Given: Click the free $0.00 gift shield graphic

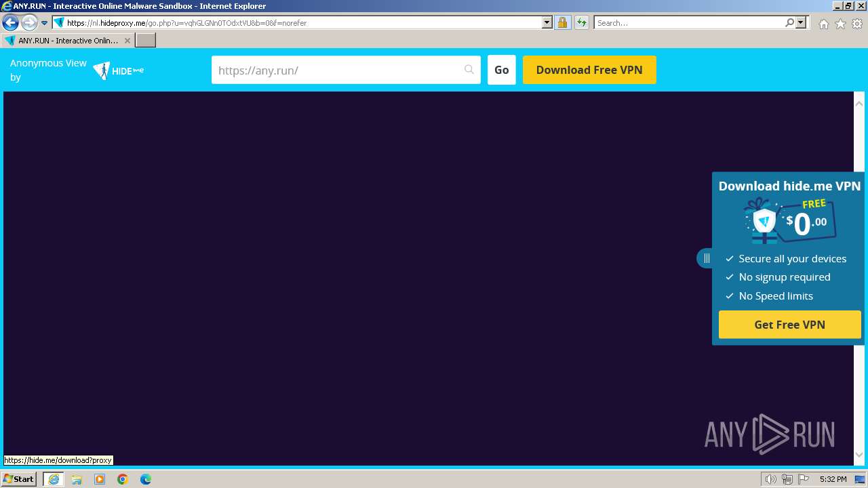Looking at the screenshot, I should tap(790, 221).
